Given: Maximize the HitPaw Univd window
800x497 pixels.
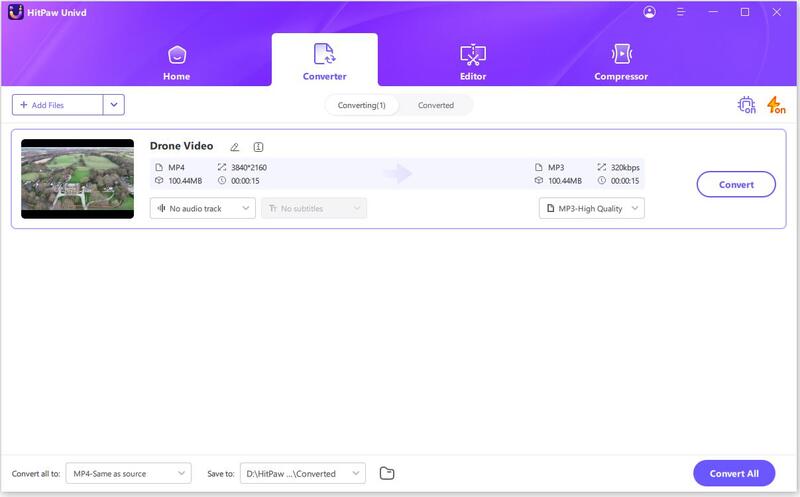Looking at the screenshot, I should click(x=745, y=12).
